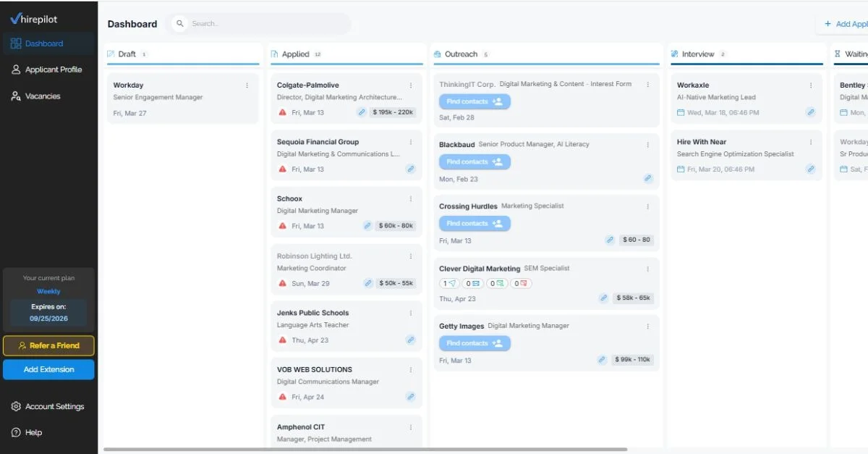Click the Refer a Friend button
The image size is (868, 454).
click(48, 345)
